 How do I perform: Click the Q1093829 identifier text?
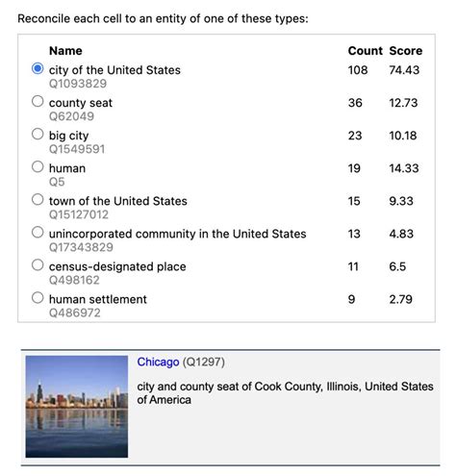click(x=78, y=84)
